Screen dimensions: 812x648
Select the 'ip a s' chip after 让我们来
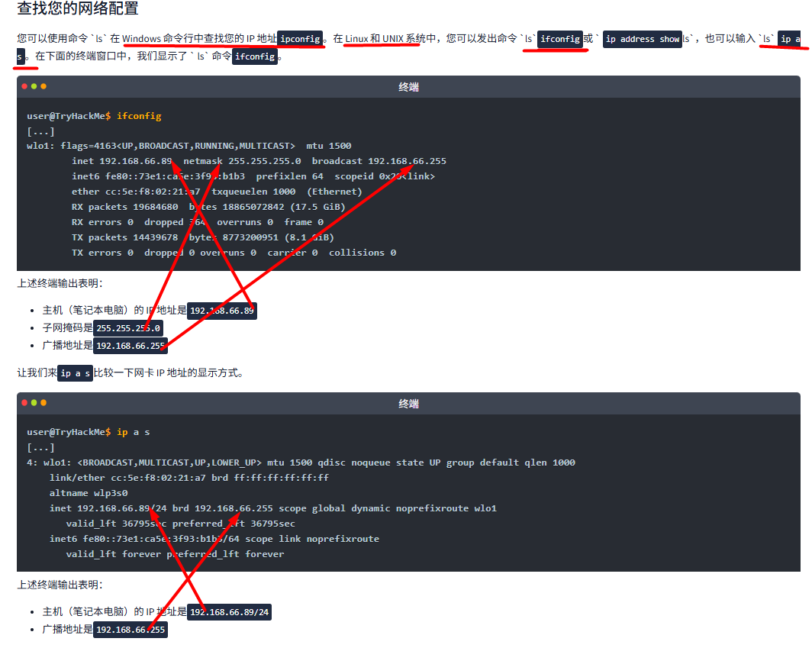(75, 373)
